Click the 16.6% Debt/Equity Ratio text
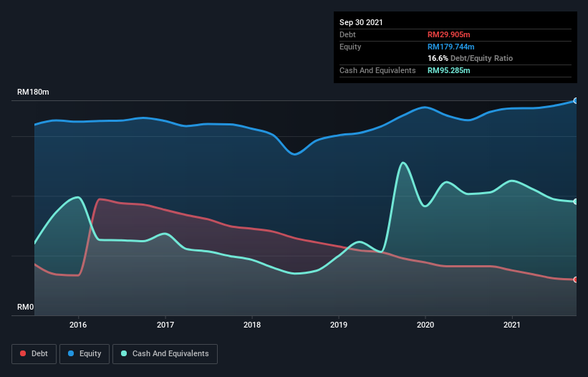This screenshot has height=377, width=588. 471,58
